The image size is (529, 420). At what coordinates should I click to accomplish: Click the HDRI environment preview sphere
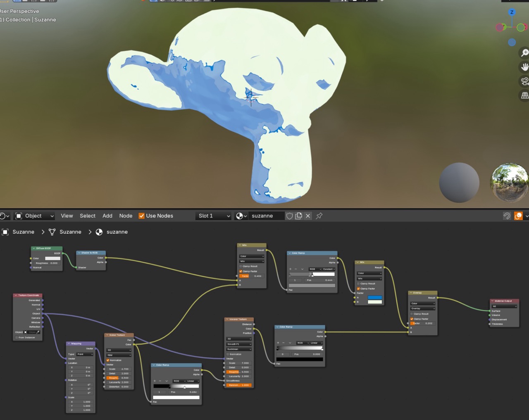(510, 182)
